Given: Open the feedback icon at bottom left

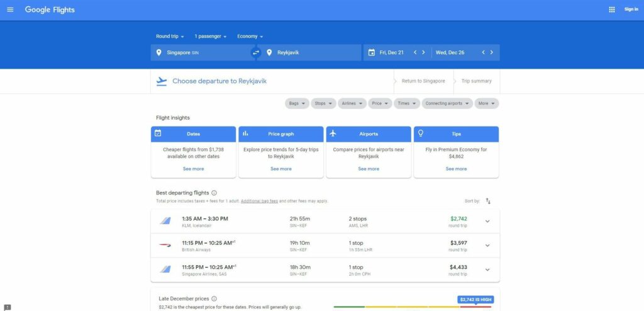Looking at the screenshot, I should pyautogui.click(x=8, y=307).
